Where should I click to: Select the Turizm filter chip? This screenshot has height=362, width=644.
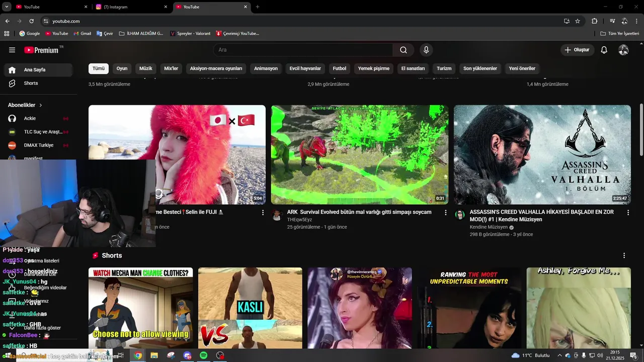tap(444, 68)
